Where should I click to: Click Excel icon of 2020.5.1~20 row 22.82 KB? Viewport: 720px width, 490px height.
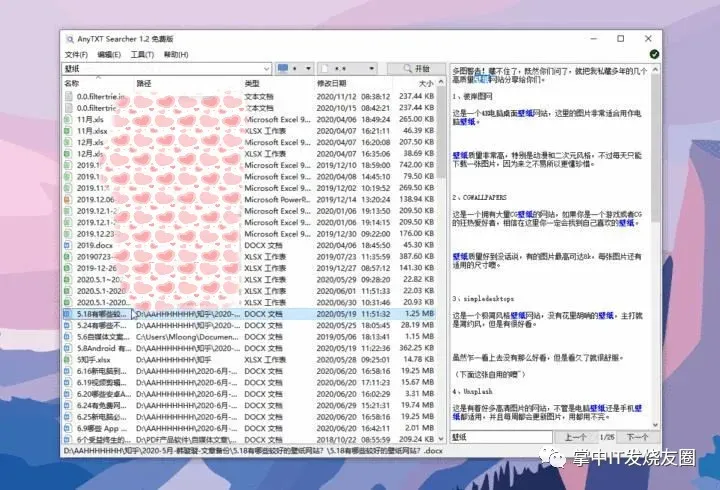point(68,280)
